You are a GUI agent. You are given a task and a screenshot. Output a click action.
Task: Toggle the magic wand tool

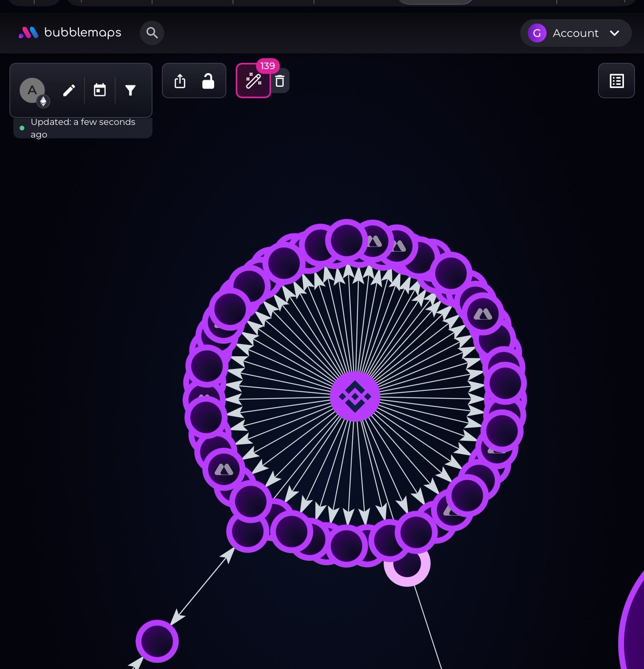(x=253, y=81)
